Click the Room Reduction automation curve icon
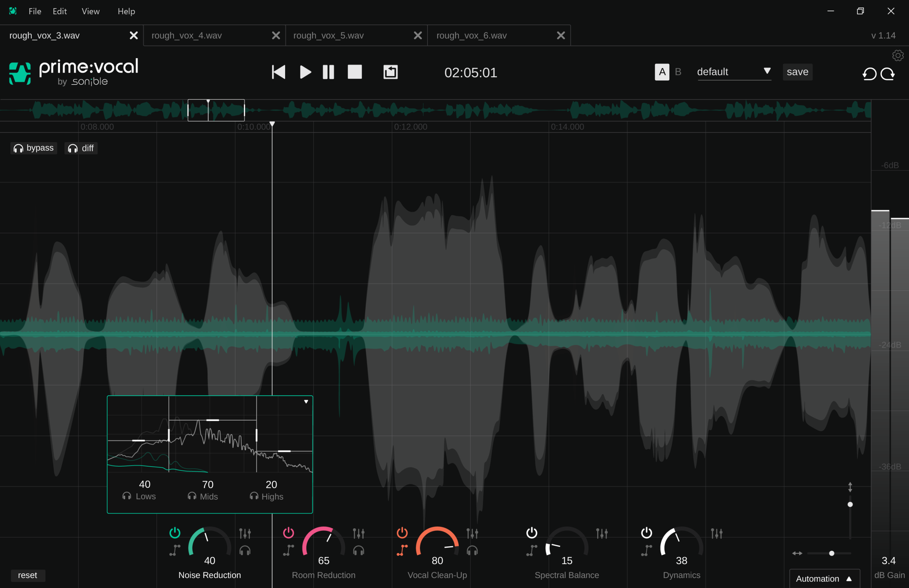Viewport: 909px width, 588px height. [x=289, y=550]
